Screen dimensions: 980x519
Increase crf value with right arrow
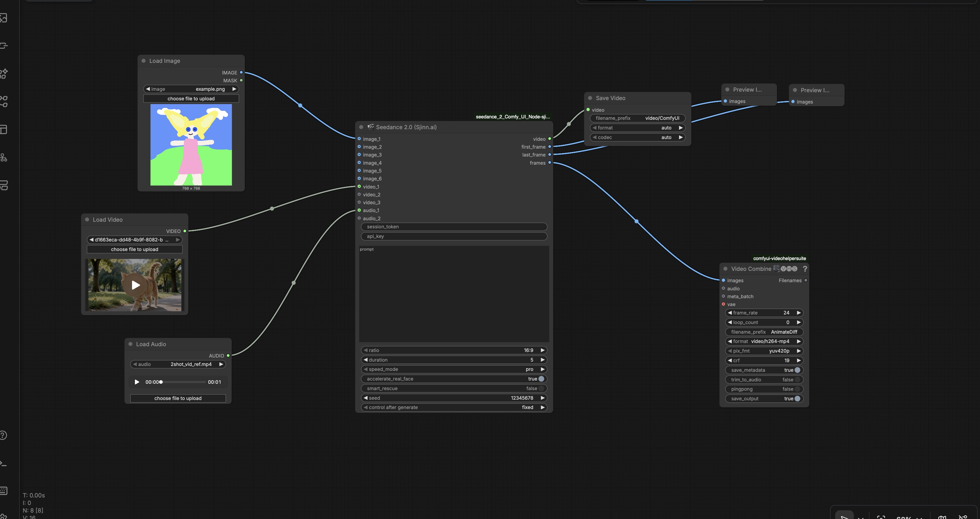[799, 360]
